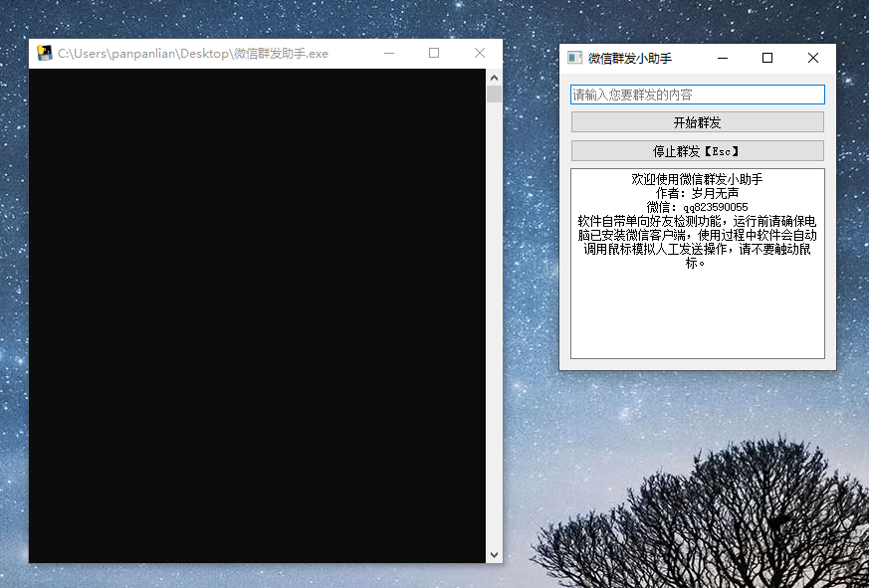869x588 pixels.
Task: Click the console title path text
Action: pyautogui.click(x=193, y=53)
